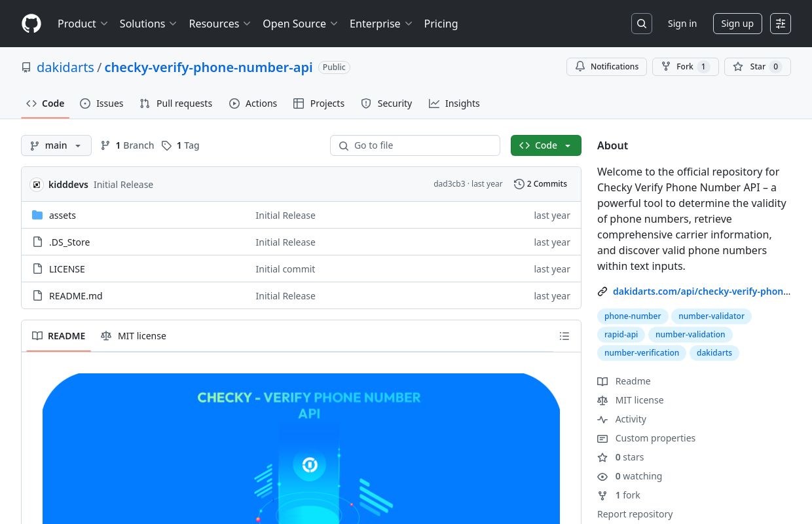The height and width of the screenshot is (524, 812).
Task: Expand the Product menu
Action: [x=83, y=24]
